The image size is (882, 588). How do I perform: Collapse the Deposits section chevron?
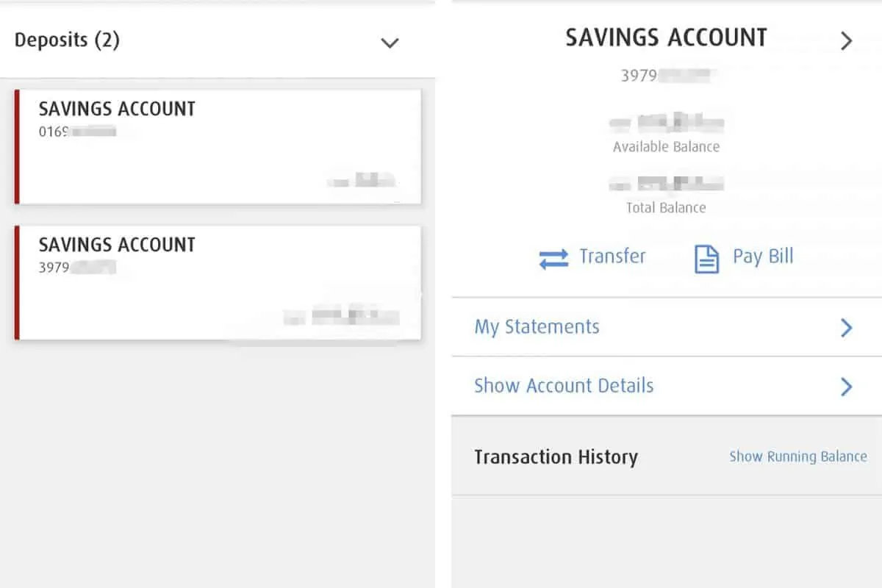pos(390,43)
